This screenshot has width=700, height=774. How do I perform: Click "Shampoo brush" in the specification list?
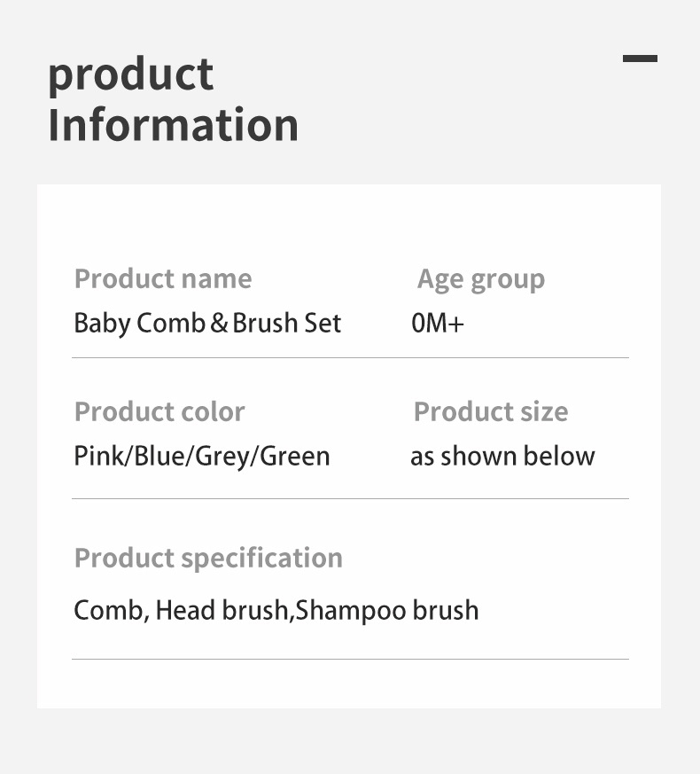(x=387, y=610)
